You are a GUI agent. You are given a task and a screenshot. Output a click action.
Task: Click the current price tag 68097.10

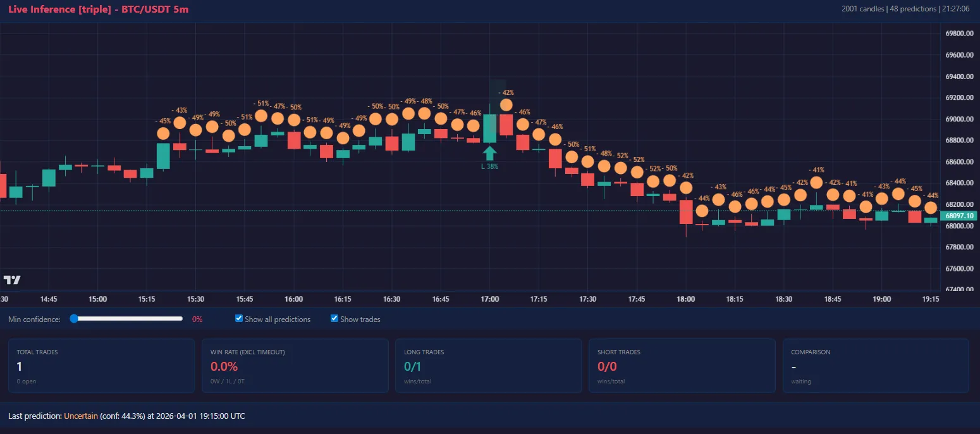[x=959, y=216]
